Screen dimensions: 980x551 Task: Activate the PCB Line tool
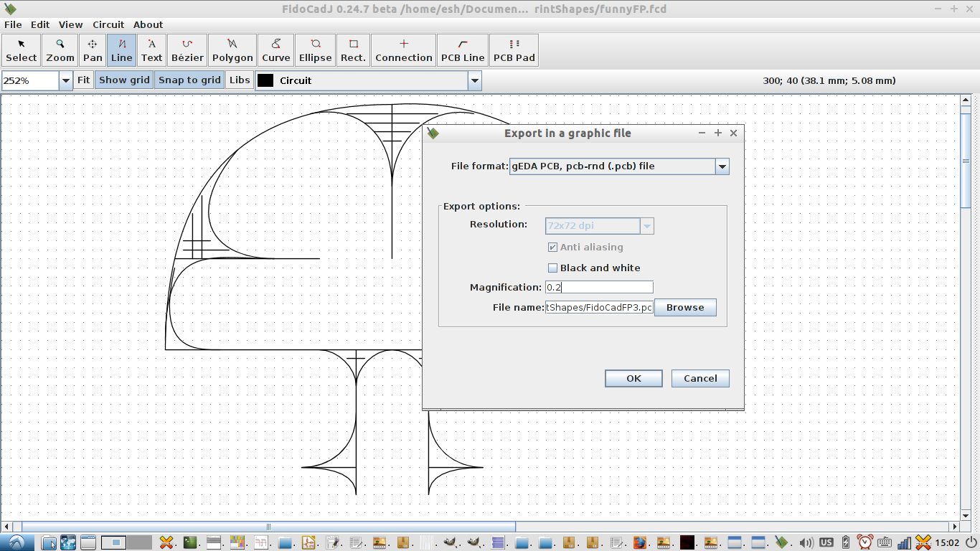pyautogui.click(x=462, y=50)
